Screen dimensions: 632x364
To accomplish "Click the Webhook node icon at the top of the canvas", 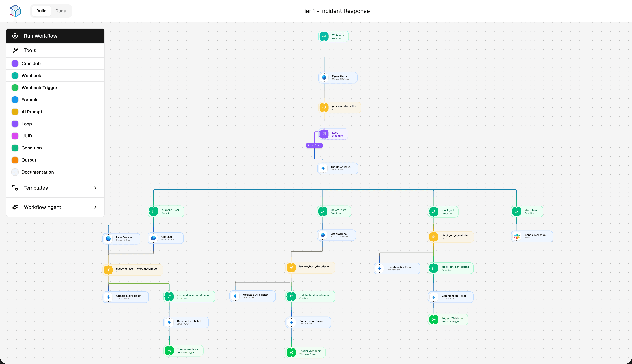I will (x=324, y=36).
